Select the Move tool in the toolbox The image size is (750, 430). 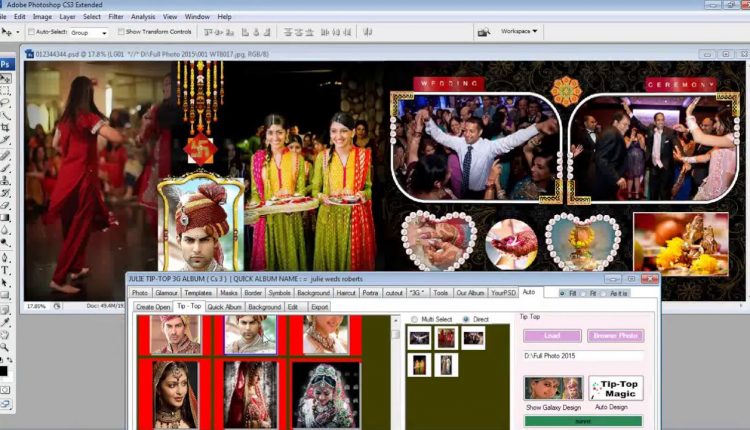click(6, 78)
